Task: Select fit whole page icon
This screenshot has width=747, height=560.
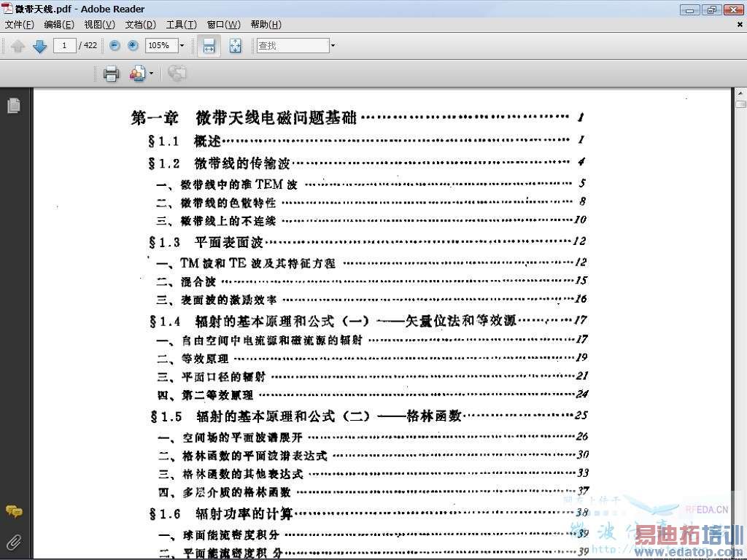Action: point(236,46)
